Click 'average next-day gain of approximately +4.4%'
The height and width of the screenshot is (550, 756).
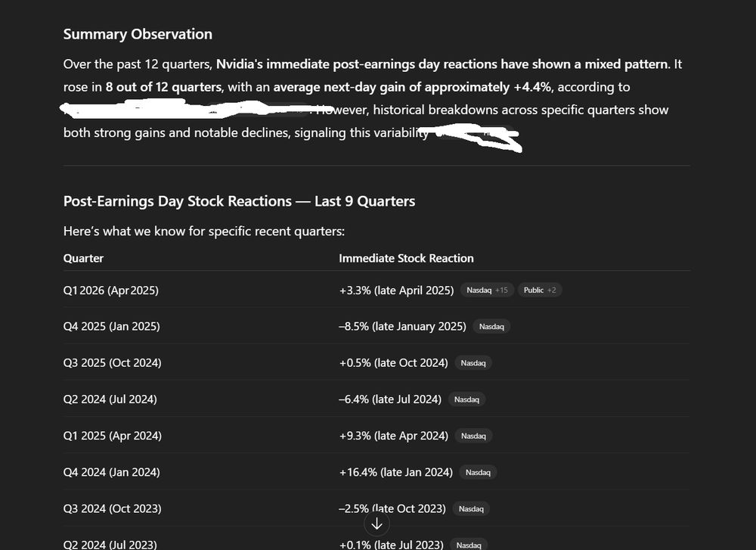point(412,87)
